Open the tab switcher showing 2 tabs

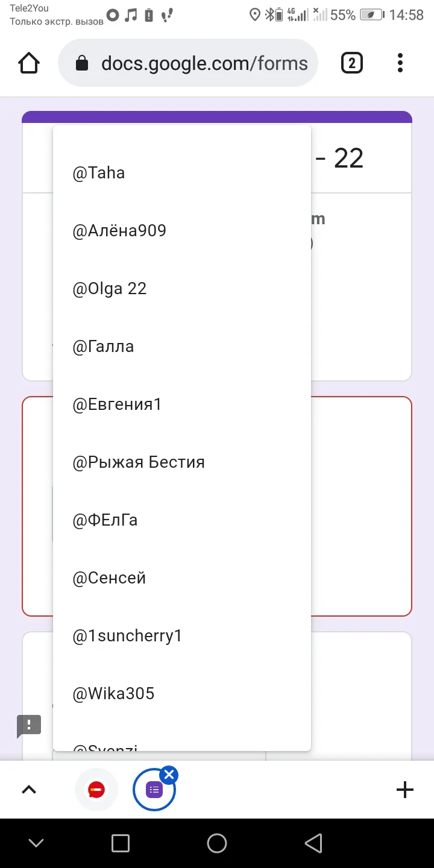[352, 63]
